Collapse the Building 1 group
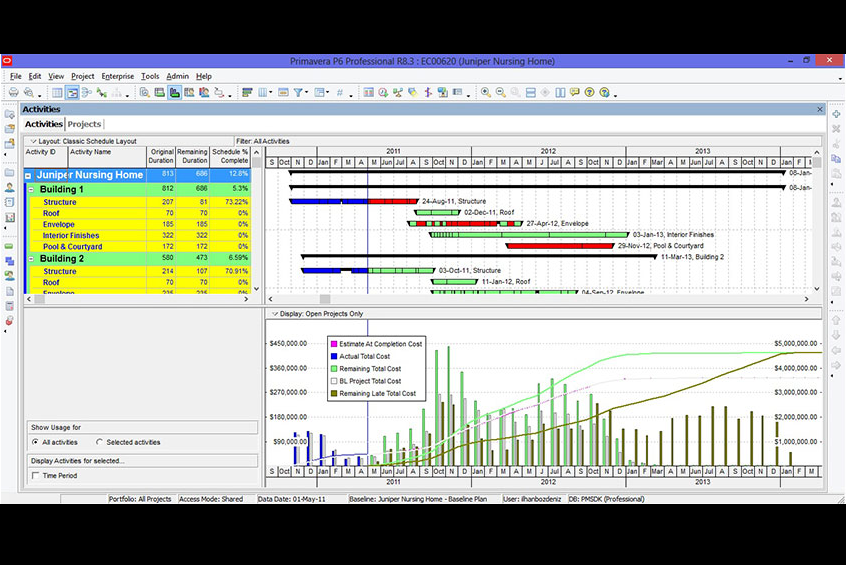Image resolution: width=846 pixels, height=565 pixels. click(x=31, y=189)
